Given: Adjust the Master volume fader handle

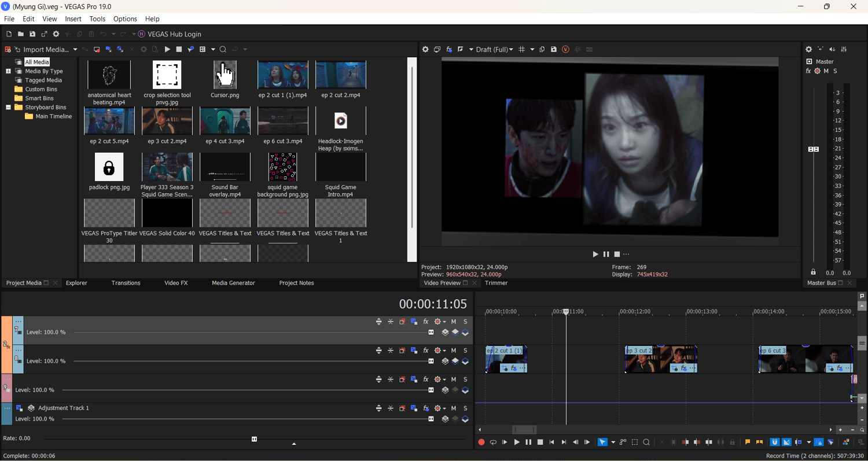Looking at the screenshot, I should (x=814, y=149).
